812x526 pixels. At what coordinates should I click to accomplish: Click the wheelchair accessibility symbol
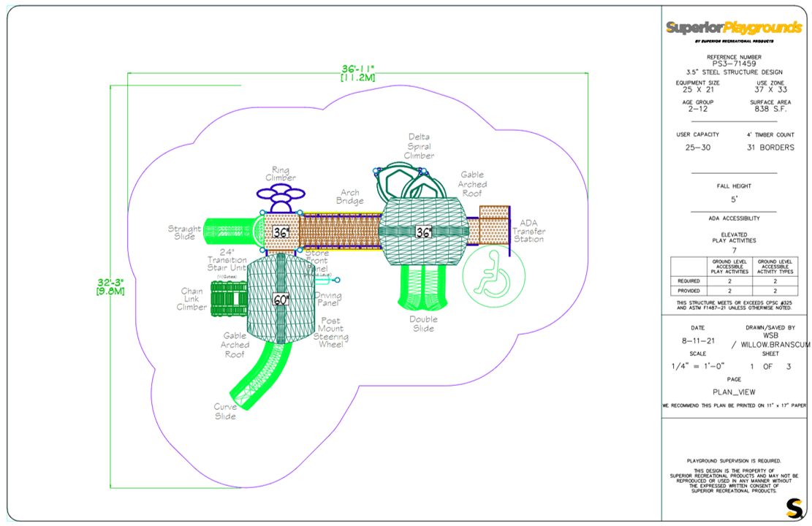coord(493,276)
